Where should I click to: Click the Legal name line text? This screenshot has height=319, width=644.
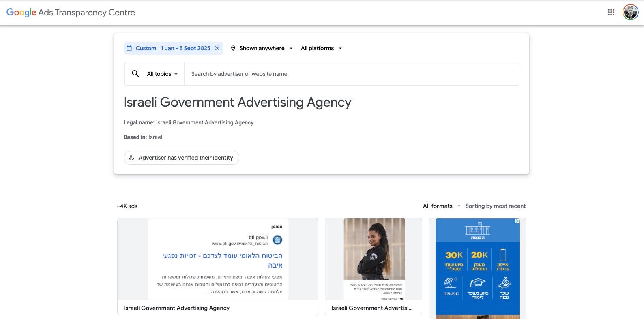pyautogui.click(x=189, y=122)
